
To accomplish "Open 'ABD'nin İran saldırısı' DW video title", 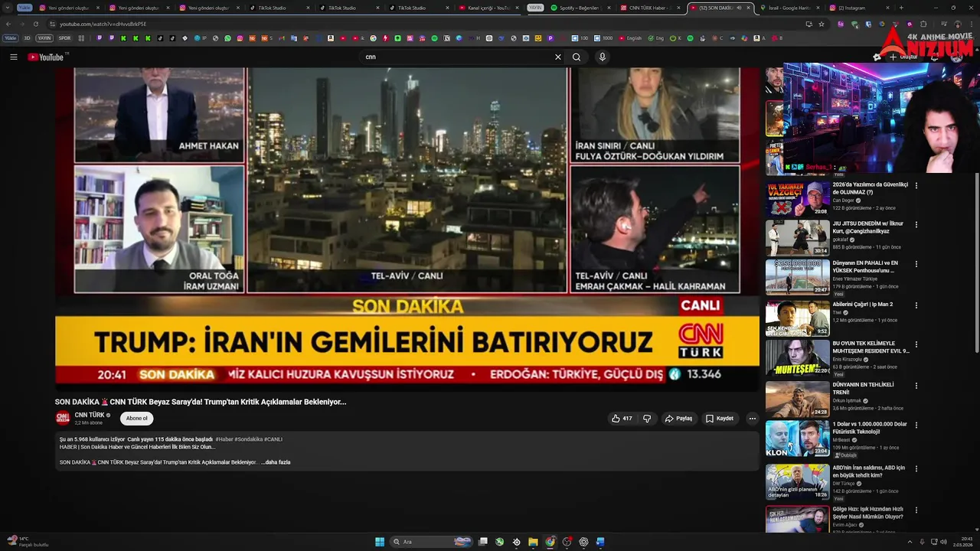I will [869, 471].
